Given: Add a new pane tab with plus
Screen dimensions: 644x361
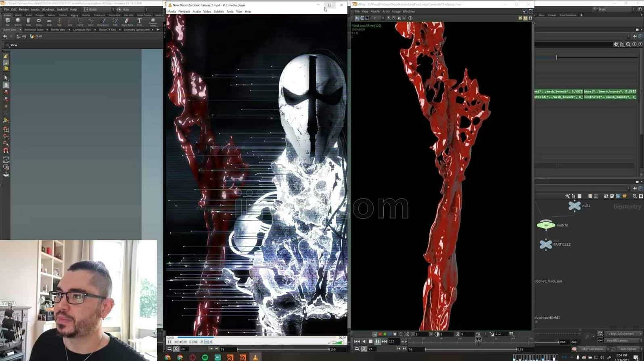Looking at the screenshot, I should coord(158,29).
